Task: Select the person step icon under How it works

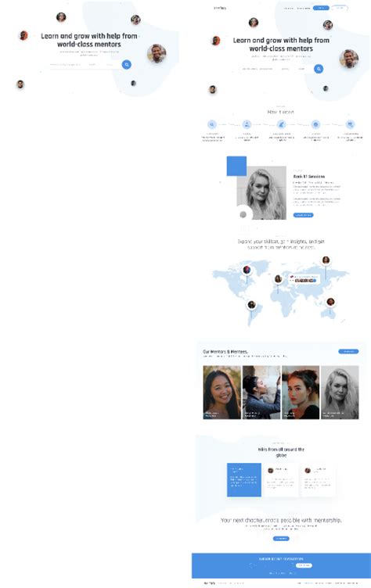Action: (x=247, y=124)
